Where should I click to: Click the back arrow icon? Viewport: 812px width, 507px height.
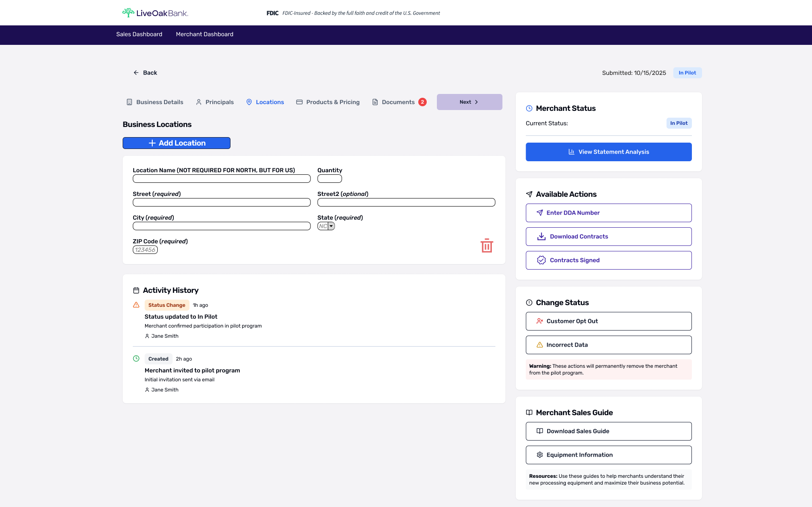point(136,73)
